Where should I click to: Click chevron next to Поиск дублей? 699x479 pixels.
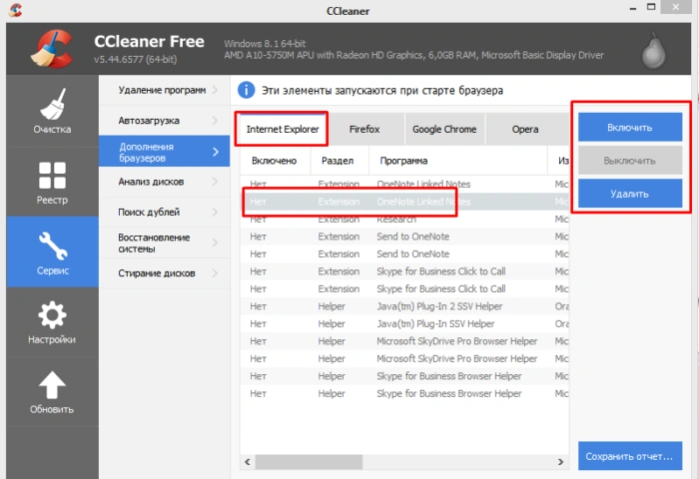tap(215, 212)
